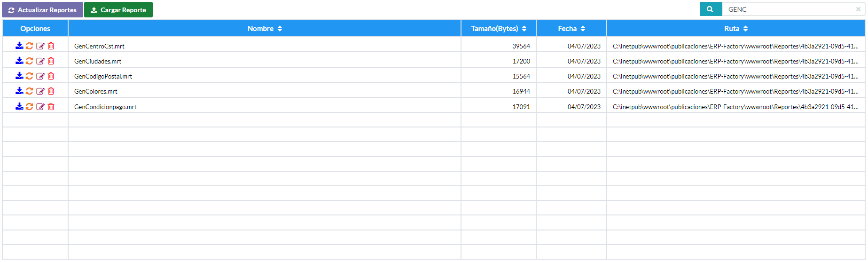Click the teal search magnifier button
This screenshot has height=262, width=868.
pyautogui.click(x=711, y=9)
